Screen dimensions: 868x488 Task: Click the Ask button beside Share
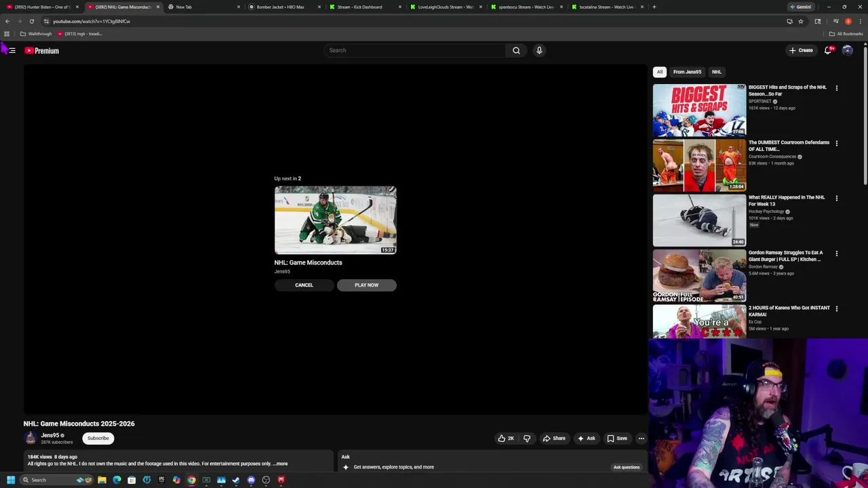(586, 439)
